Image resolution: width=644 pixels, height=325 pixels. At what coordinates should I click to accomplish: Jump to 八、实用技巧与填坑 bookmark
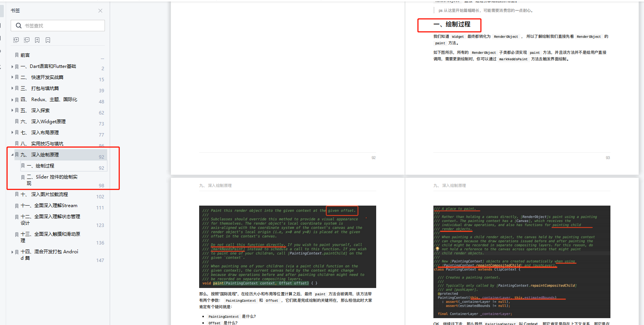[x=42, y=144]
